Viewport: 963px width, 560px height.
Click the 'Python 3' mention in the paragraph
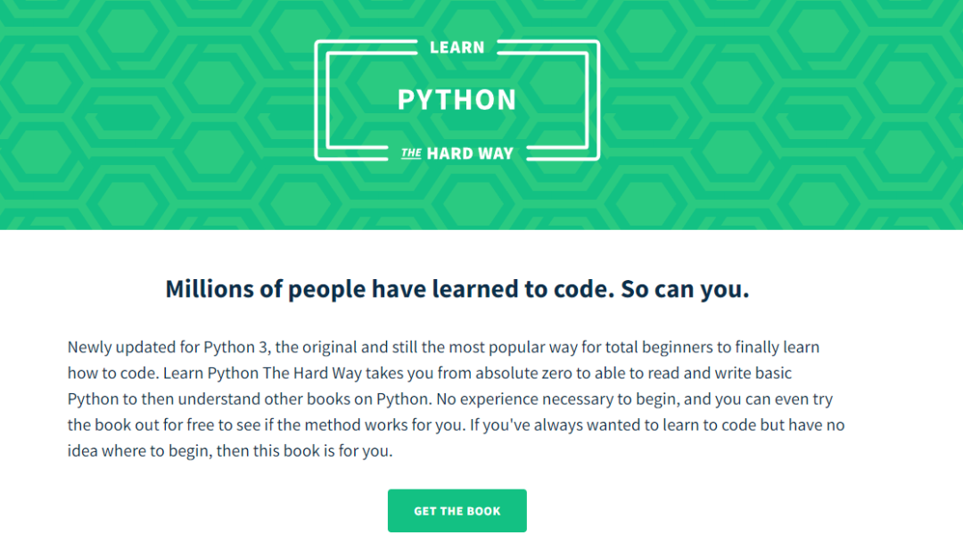click(x=235, y=348)
